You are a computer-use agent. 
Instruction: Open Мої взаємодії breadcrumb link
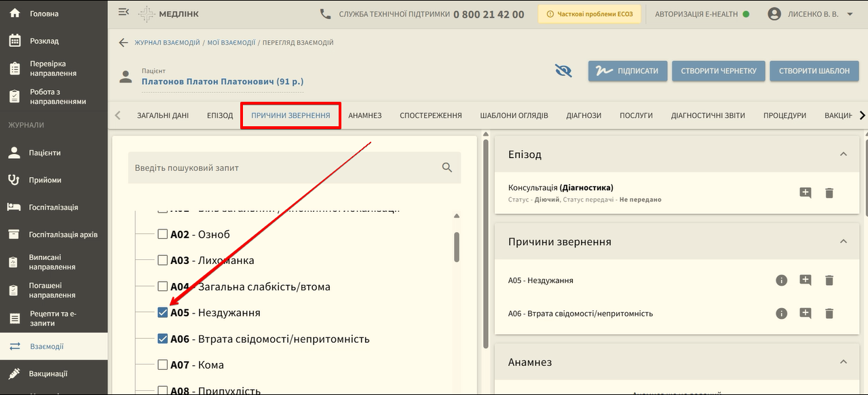pos(231,43)
